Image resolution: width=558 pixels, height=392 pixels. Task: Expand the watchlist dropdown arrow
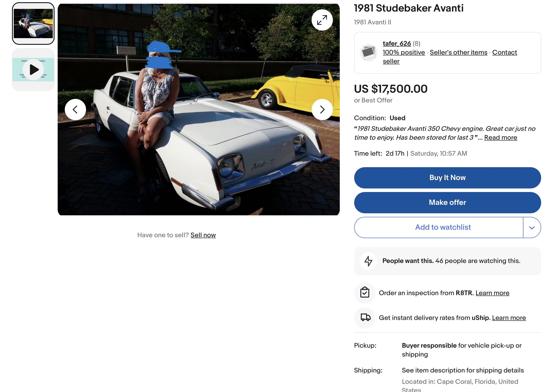click(532, 227)
